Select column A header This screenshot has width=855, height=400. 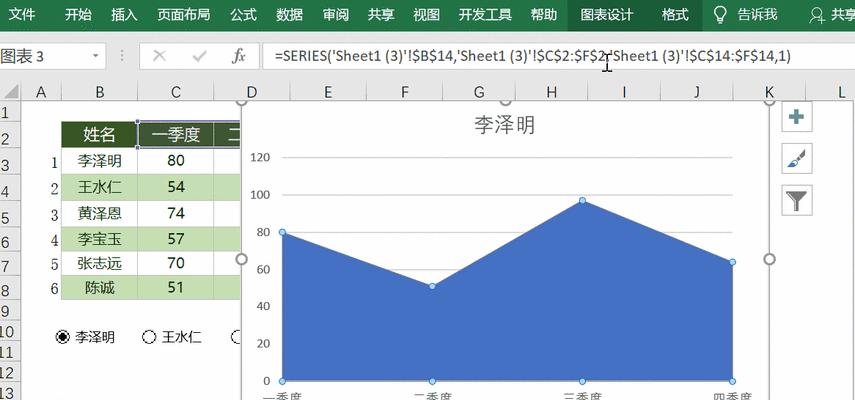pyautogui.click(x=41, y=92)
